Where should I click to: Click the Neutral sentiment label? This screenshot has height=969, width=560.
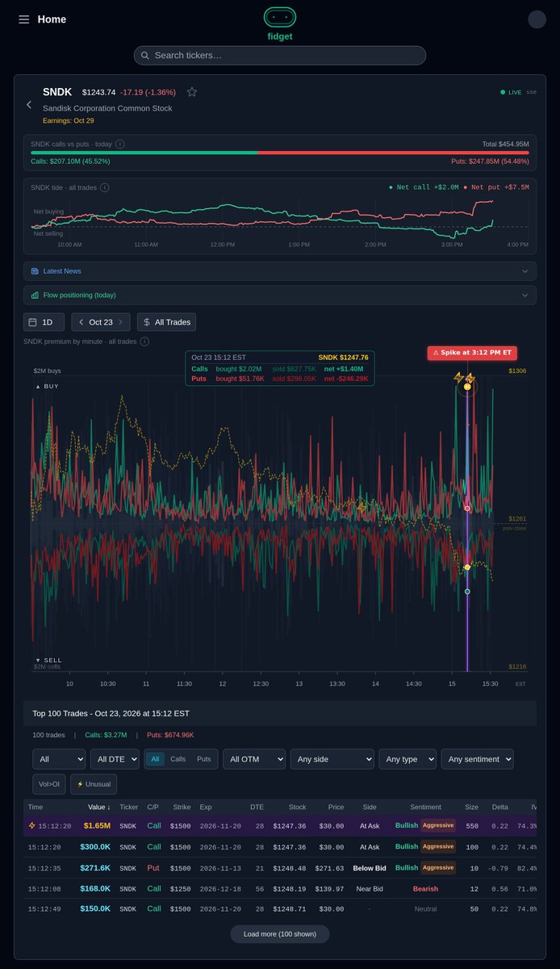coord(425,909)
